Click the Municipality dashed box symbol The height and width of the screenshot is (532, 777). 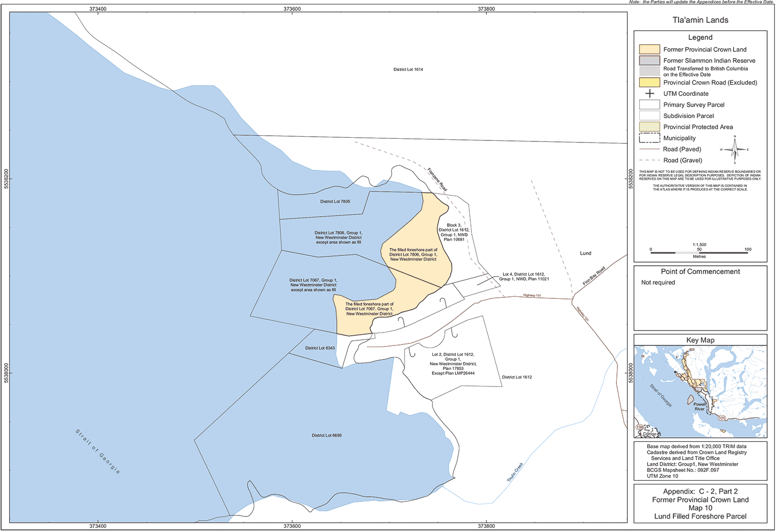coord(650,138)
